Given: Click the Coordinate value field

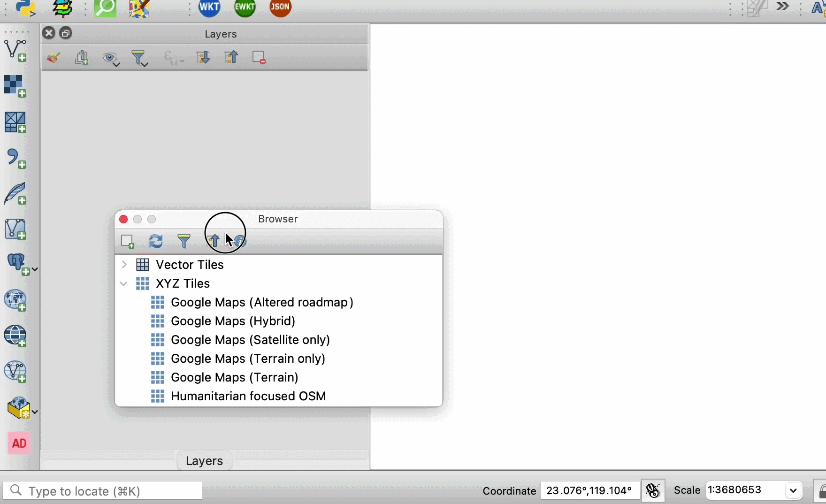Looking at the screenshot, I should click(x=589, y=491).
